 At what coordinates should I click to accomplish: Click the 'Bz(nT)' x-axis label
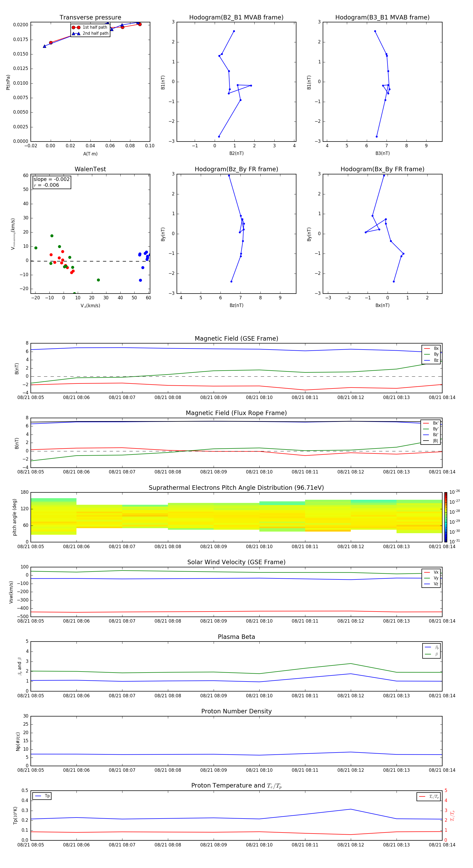point(236,305)
